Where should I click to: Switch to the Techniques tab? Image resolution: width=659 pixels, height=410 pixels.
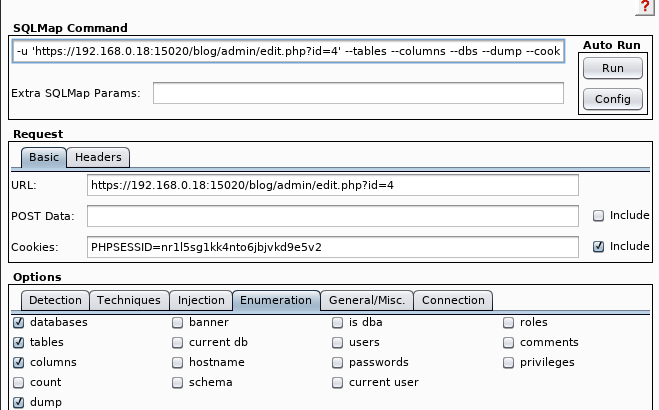[128, 300]
